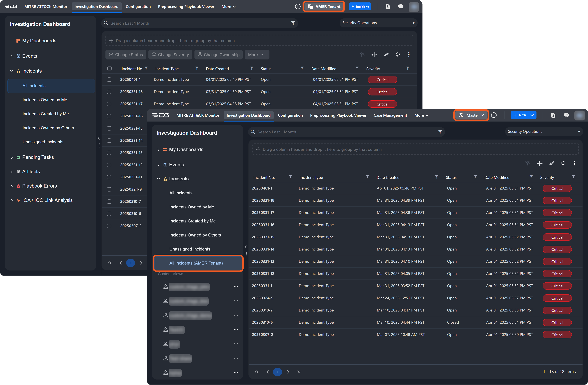The width and height of the screenshot is (588, 385).
Task: Select checkbox for incident 20250331-18
Action: point(109,92)
